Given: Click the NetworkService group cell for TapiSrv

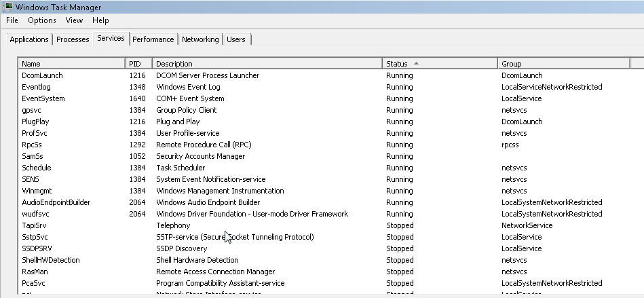Looking at the screenshot, I should coord(527,225).
